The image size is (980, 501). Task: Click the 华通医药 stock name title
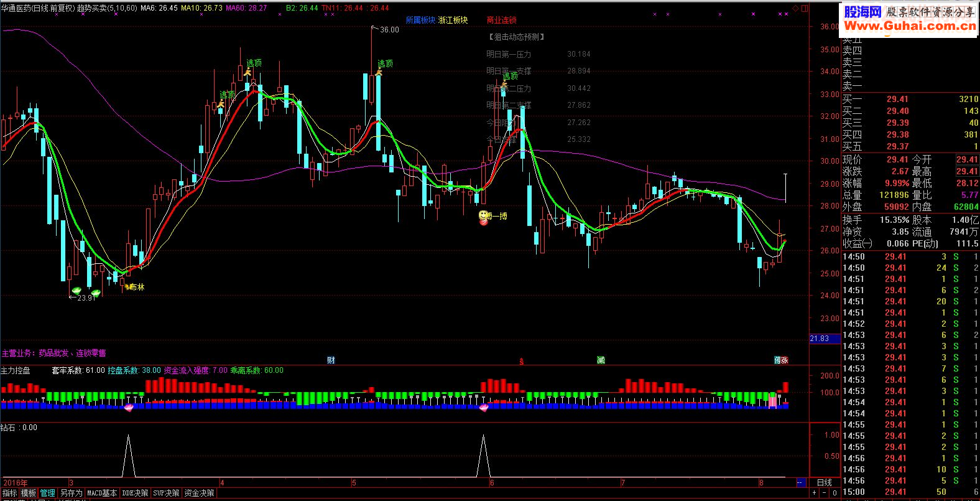click(x=16, y=8)
